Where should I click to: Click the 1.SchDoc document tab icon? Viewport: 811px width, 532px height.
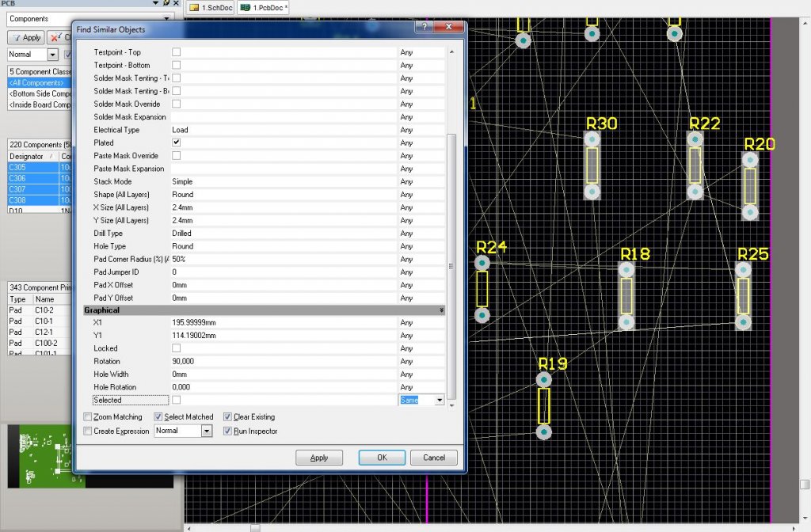point(195,8)
